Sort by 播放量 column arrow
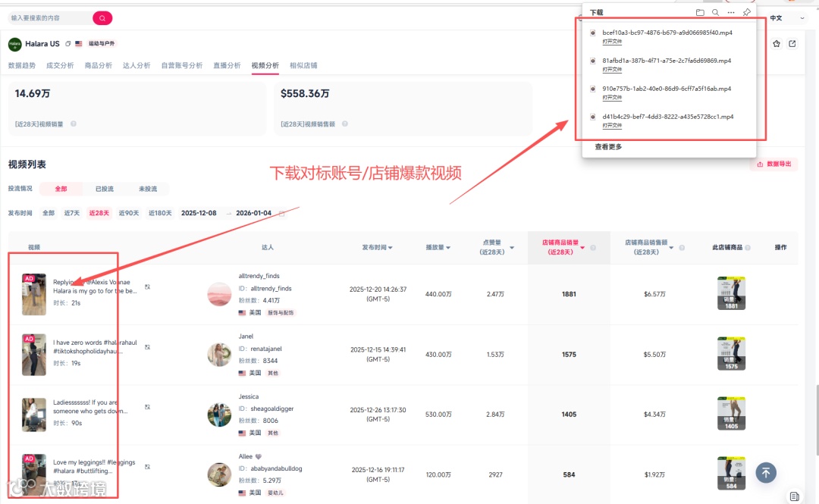 pos(448,248)
